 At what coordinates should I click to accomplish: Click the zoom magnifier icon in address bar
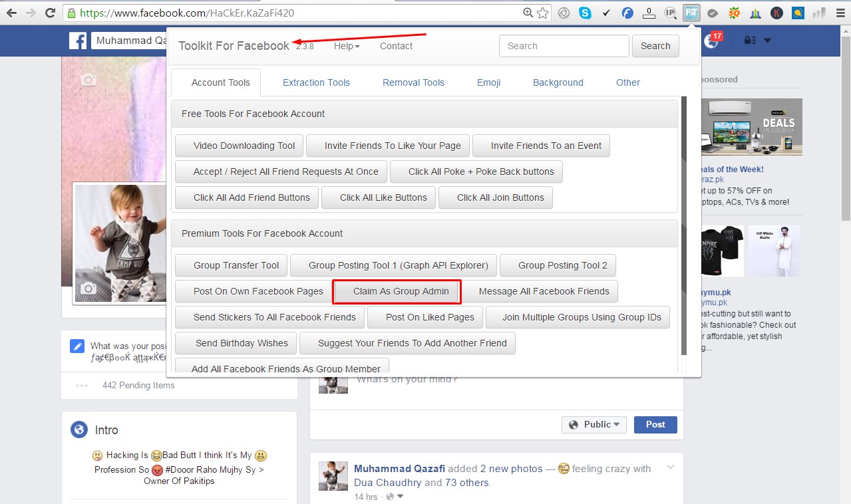coord(528,13)
